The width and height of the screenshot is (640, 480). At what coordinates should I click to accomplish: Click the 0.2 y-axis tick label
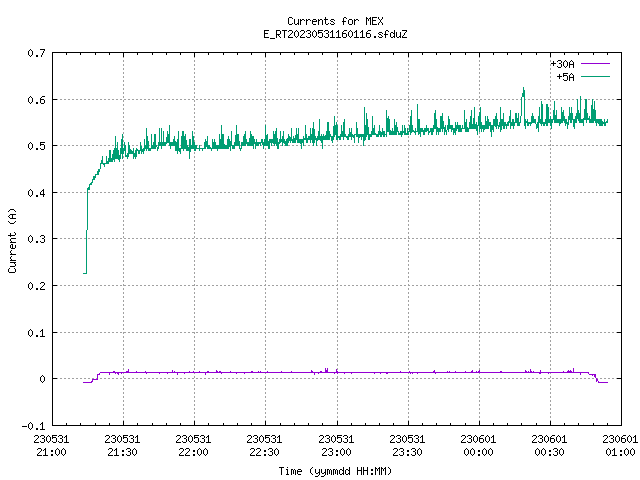tap(36, 286)
